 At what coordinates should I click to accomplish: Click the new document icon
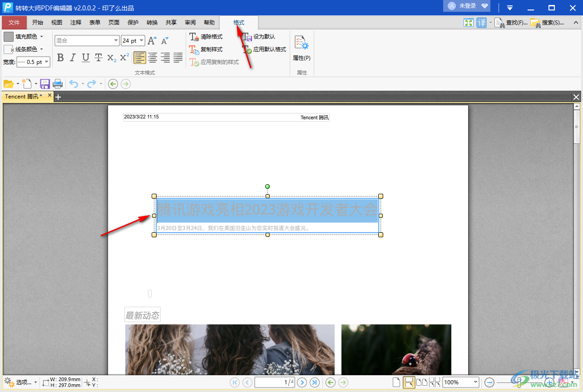pyautogui.click(x=27, y=83)
